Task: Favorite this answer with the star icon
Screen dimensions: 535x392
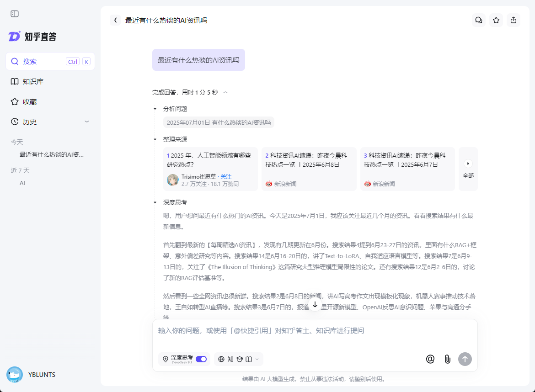Action: tap(496, 20)
